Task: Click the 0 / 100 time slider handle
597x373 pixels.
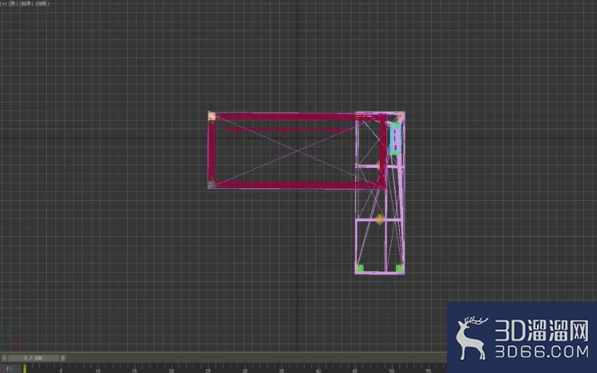Action: click(34, 358)
